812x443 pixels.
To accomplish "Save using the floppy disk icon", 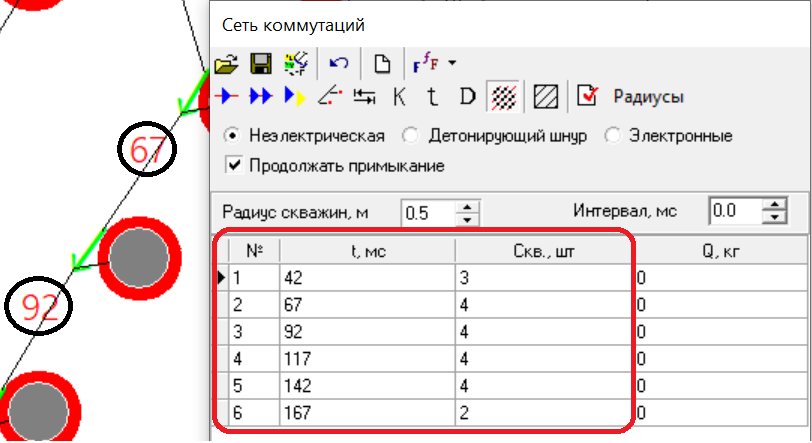I will coord(260,64).
